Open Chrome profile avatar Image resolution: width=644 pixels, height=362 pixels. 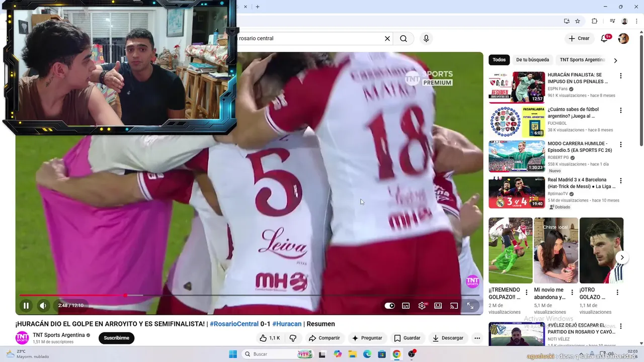(x=624, y=21)
